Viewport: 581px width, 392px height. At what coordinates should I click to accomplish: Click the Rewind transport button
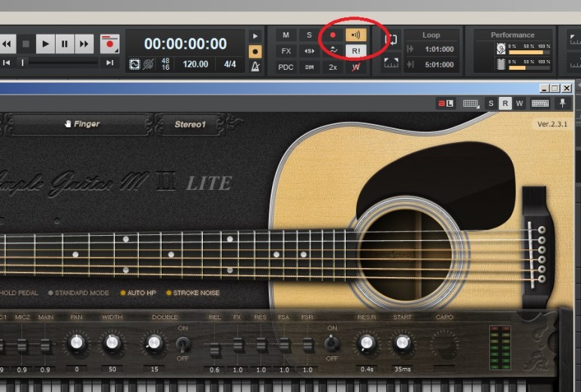coord(7,44)
